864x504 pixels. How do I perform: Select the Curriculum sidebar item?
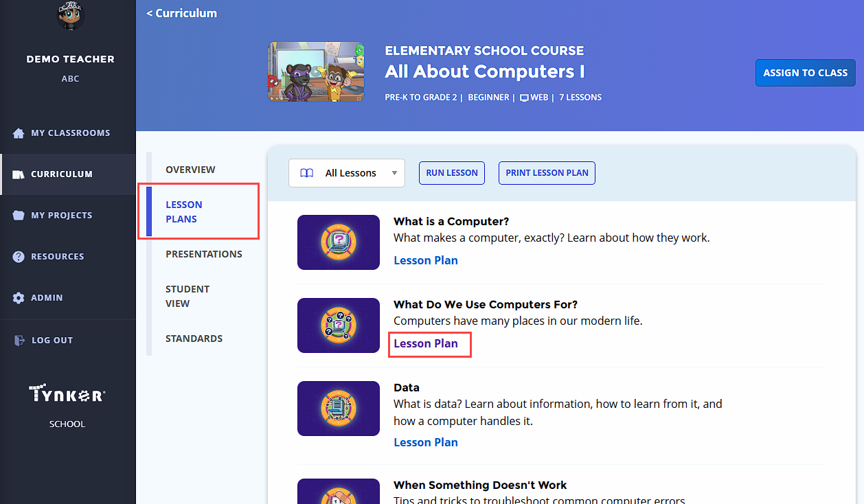[68, 174]
